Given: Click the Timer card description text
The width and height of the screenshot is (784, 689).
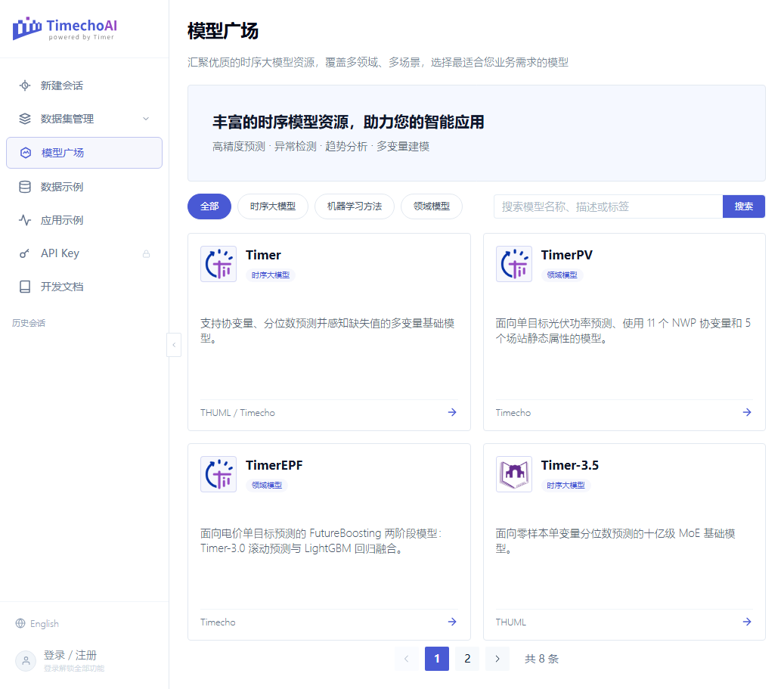Looking at the screenshot, I should click(327, 331).
